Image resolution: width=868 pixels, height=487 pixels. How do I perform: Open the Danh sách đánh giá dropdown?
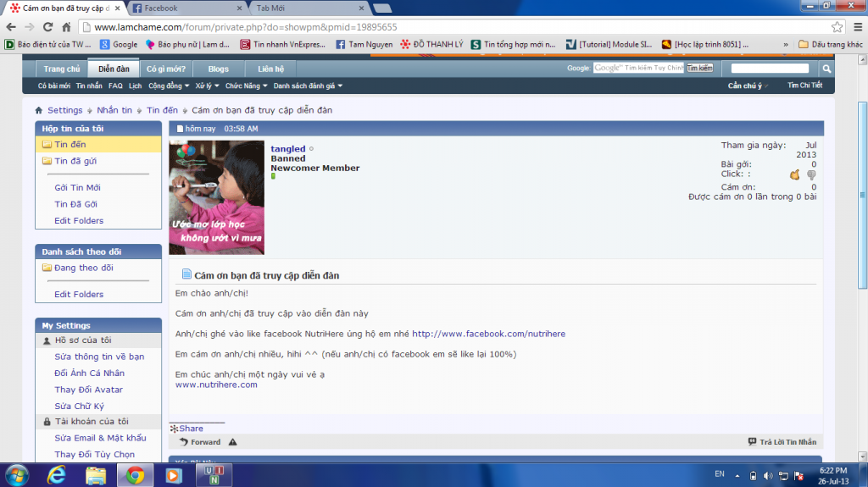(308, 86)
